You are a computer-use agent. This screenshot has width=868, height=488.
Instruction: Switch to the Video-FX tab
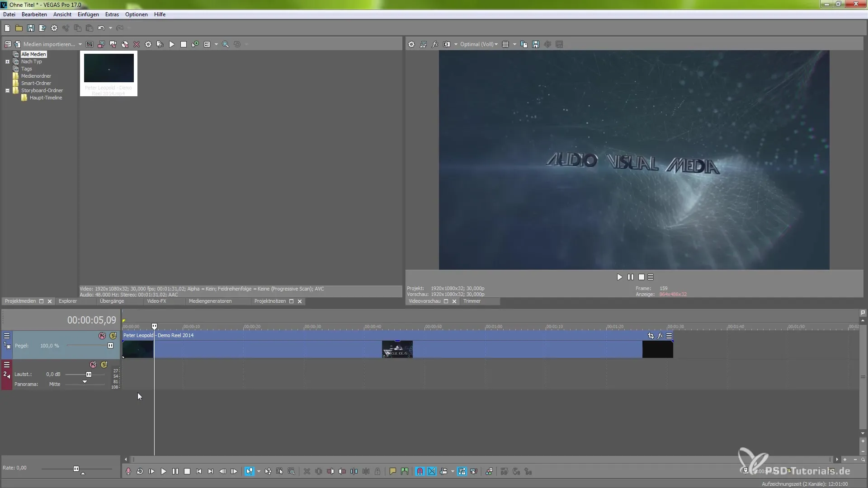pos(156,301)
